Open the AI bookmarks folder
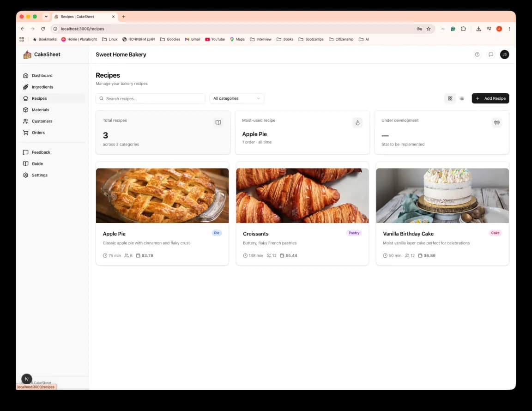The image size is (532, 411). [364, 39]
